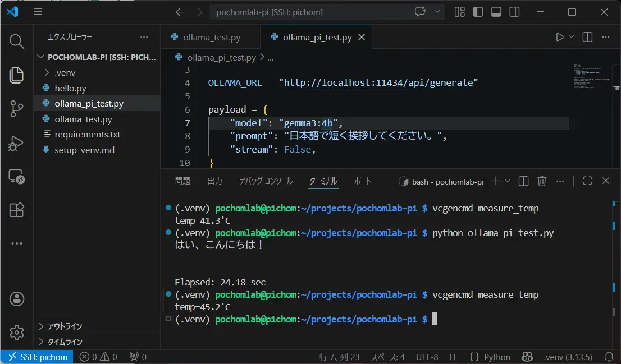Toggle the secondary side bar
The width and height of the screenshot is (621, 364).
514,12
